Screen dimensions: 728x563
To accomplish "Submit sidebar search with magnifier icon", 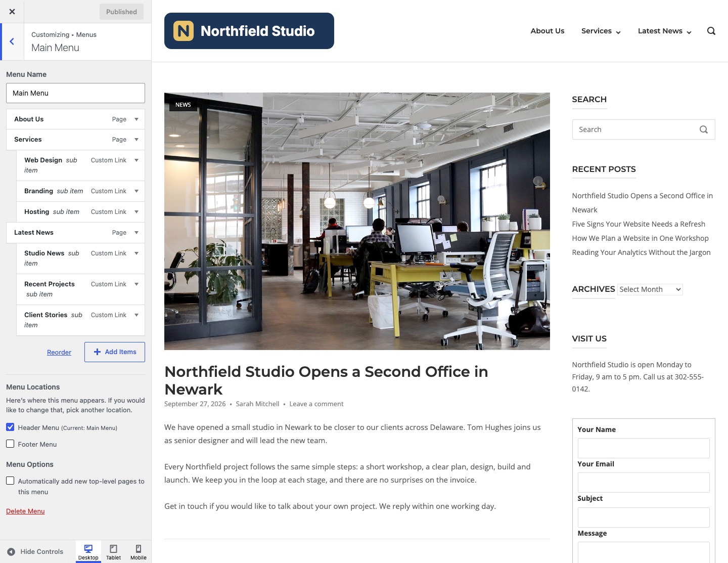I will click(703, 129).
